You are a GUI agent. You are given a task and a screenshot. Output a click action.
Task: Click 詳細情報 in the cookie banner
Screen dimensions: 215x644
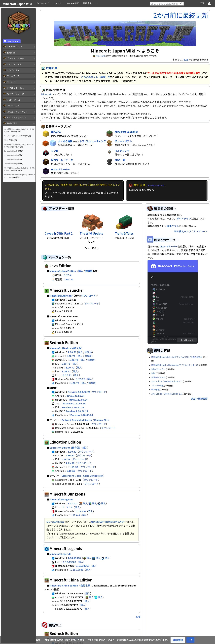pyautogui.click(x=178, y=640)
